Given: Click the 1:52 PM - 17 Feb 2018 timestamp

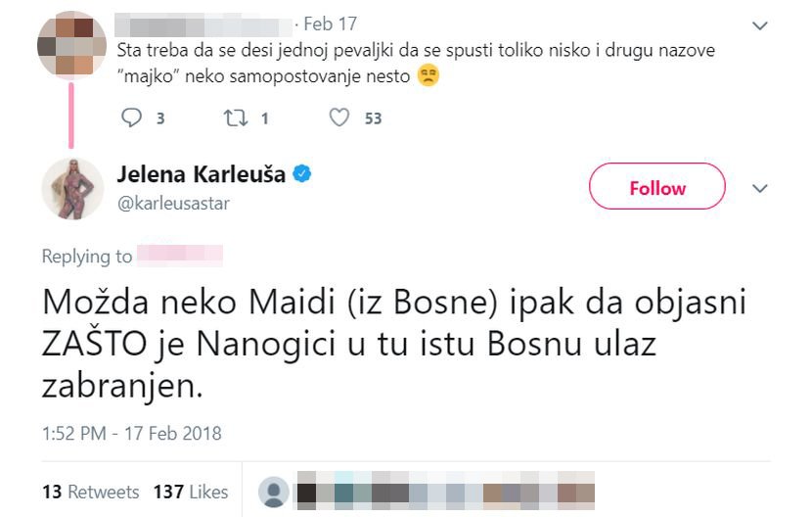Looking at the screenshot, I should [132, 433].
